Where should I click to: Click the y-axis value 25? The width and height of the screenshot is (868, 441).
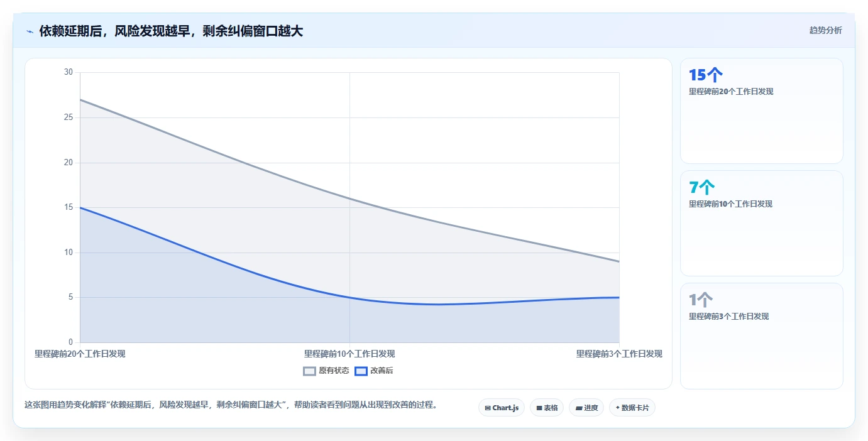click(x=69, y=117)
